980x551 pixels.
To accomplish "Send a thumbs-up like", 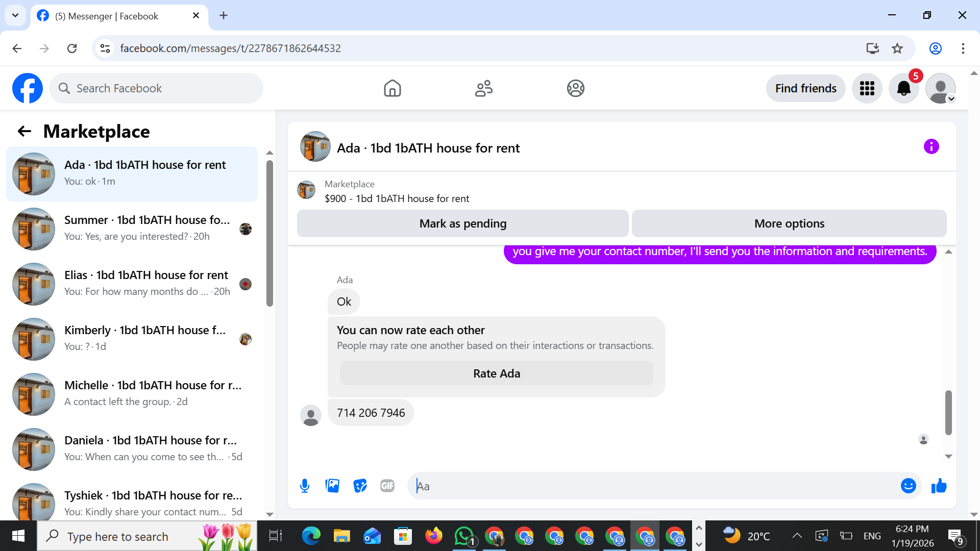I will [939, 486].
